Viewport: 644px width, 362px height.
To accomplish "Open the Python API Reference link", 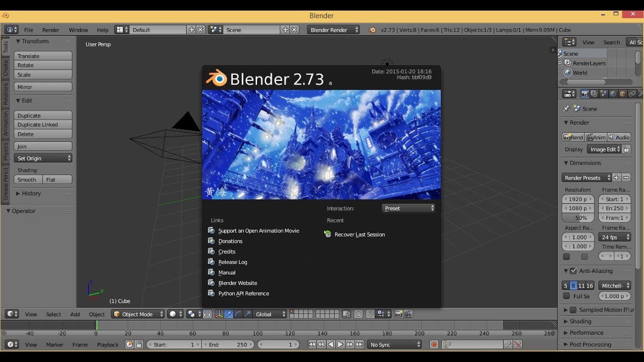I will (244, 294).
